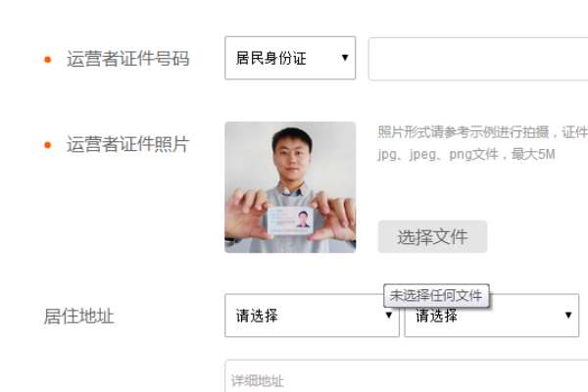This screenshot has height=392, width=588.
Task: Click the sample photo of man holding ID
Action: click(x=290, y=187)
